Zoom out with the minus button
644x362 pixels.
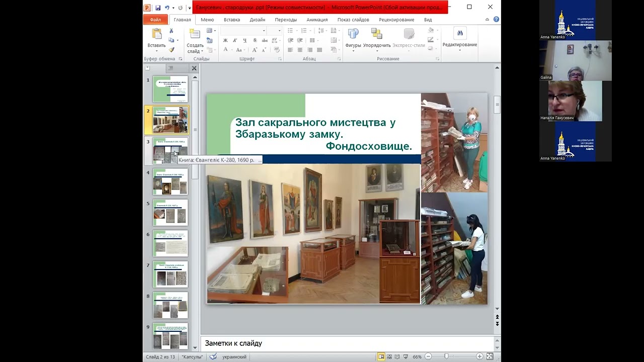tap(428, 357)
